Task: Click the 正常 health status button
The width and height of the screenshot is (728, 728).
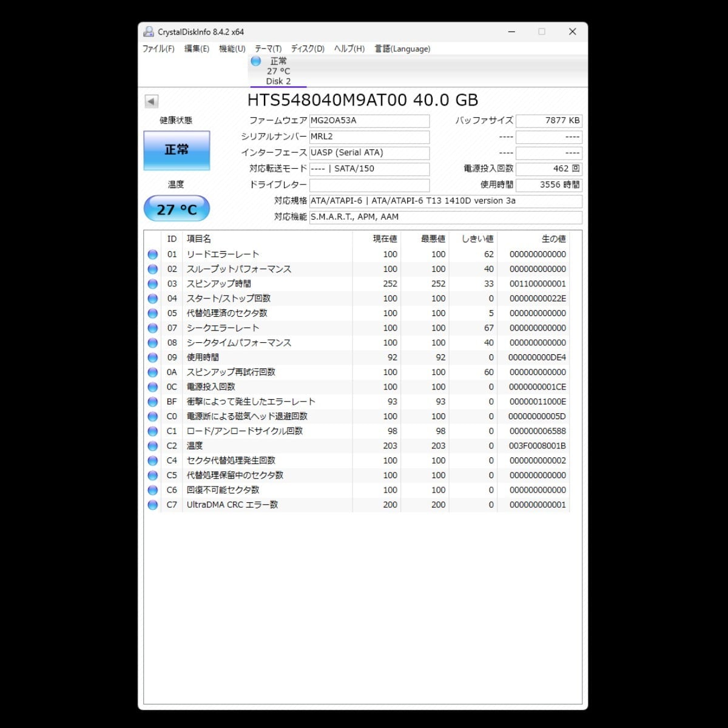Action: [x=177, y=150]
